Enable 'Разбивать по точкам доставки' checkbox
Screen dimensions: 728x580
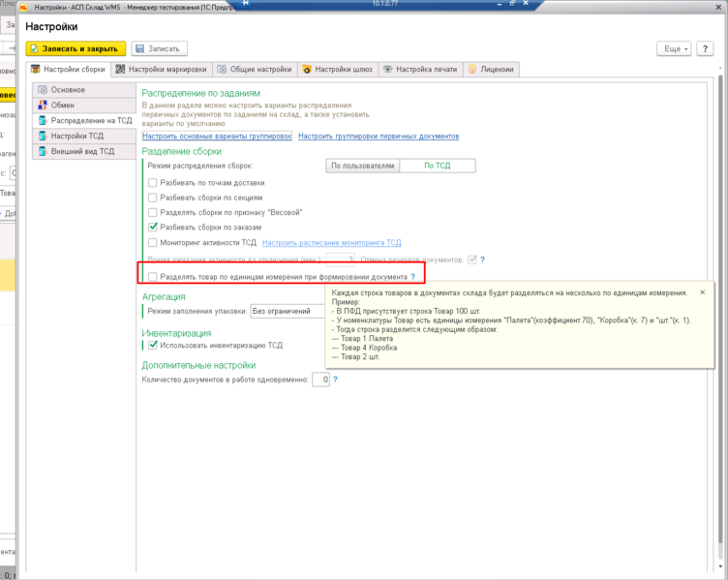(152, 182)
